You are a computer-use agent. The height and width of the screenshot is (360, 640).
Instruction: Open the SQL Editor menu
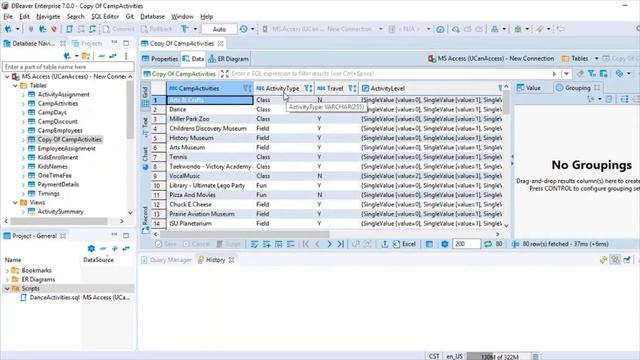104,17
